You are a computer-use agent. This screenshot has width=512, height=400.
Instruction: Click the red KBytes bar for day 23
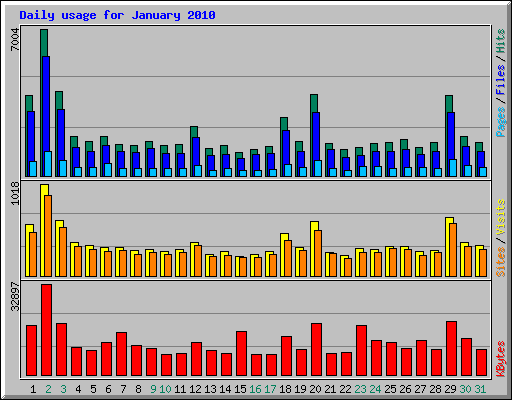361,351
